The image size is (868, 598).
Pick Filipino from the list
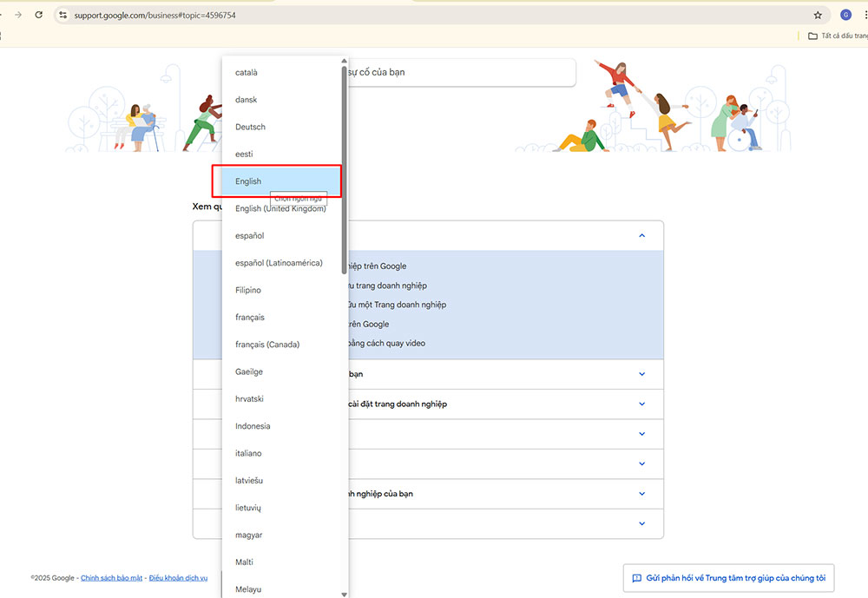282,290
